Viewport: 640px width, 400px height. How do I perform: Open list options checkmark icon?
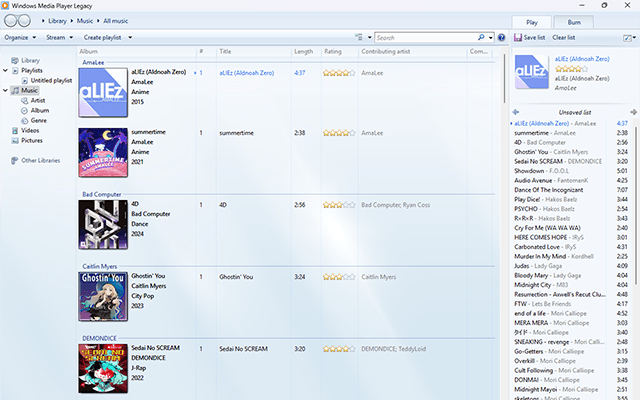[627, 38]
